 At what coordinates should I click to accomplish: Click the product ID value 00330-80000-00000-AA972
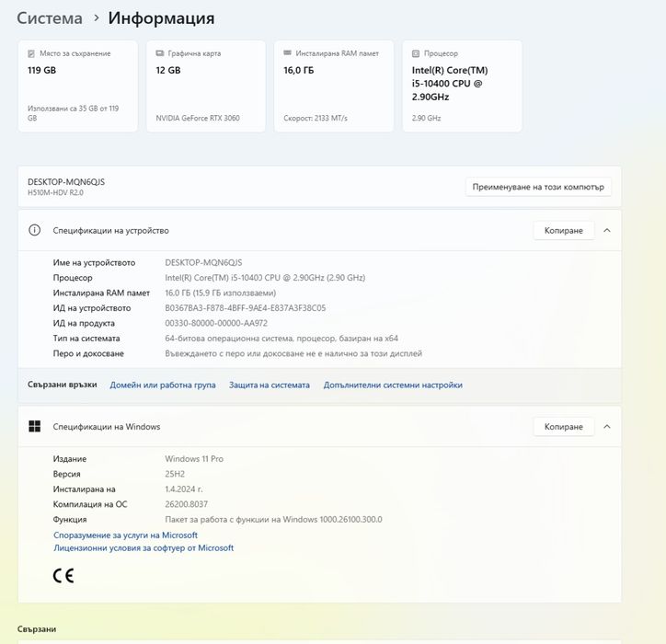click(216, 323)
